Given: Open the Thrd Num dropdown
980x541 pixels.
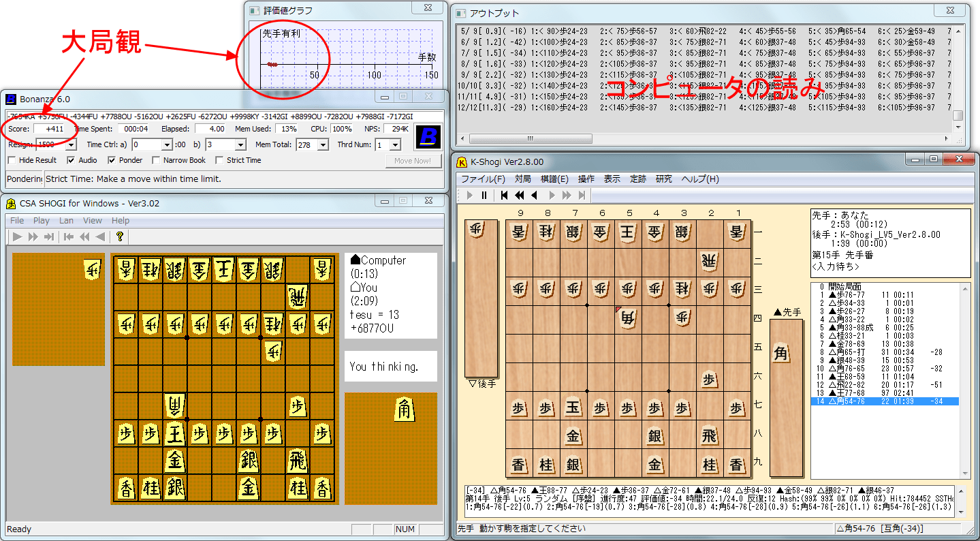Looking at the screenshot, I should pyautogui.click(x=396, y=144).
